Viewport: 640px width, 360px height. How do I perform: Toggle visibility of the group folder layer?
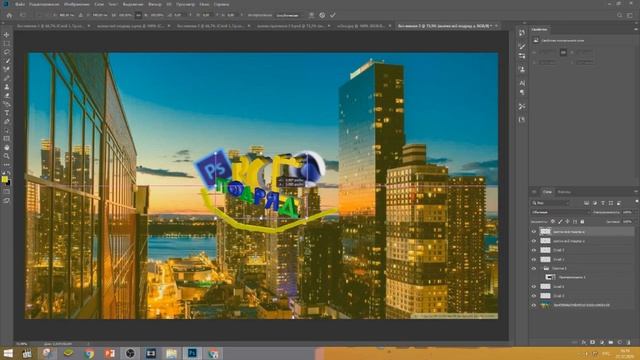tap(533, 269)
